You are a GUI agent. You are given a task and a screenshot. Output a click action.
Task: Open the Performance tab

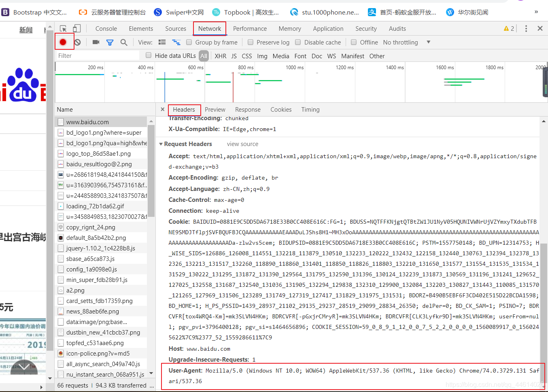pyautogui.click(x=250, y=28)
